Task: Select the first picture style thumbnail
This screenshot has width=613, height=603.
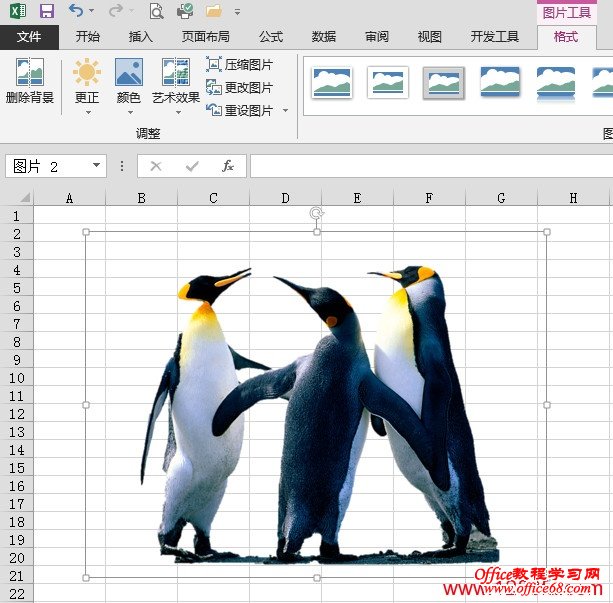Action: 332,82
